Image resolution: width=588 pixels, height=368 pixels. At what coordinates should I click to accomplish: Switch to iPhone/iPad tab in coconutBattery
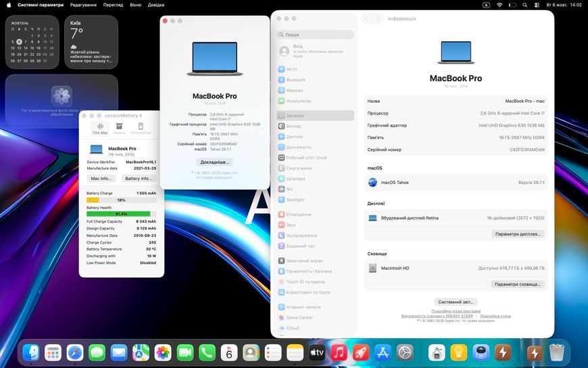pos(141,129)
